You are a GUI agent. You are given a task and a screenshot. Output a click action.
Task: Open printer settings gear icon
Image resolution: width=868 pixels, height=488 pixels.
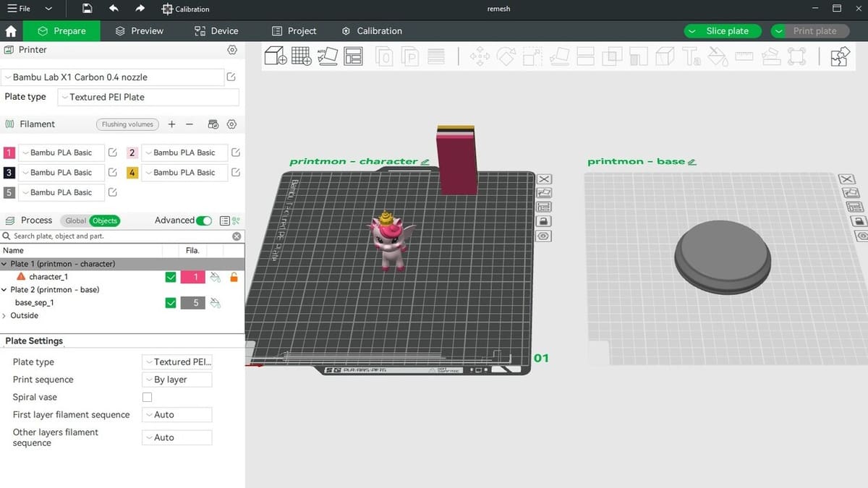pyautogui.click(x=232, y=50)
